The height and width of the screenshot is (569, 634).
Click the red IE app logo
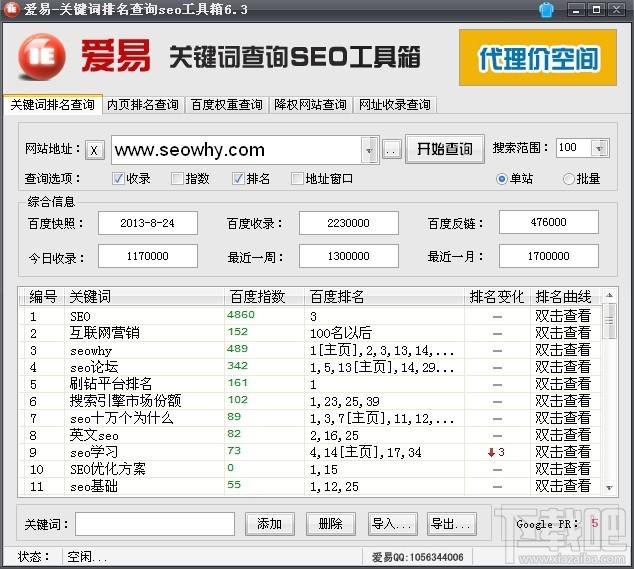[x=42, y=57]
